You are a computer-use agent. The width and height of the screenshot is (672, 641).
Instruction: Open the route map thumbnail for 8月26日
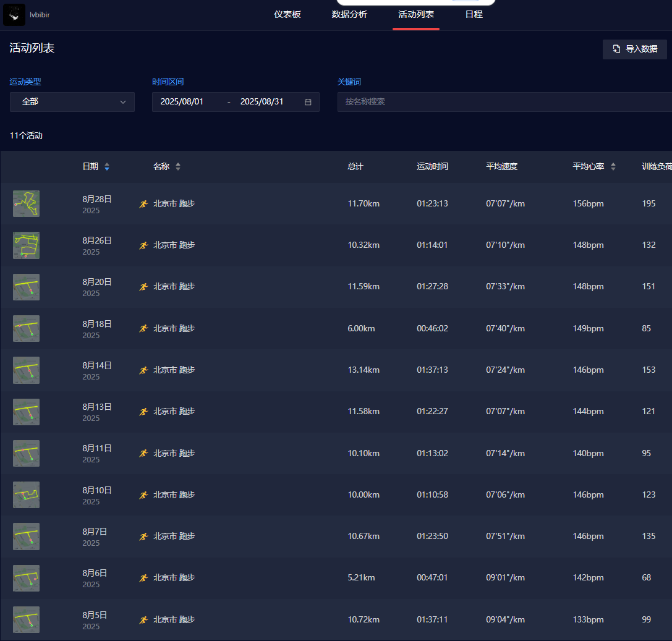click(26, 245)
